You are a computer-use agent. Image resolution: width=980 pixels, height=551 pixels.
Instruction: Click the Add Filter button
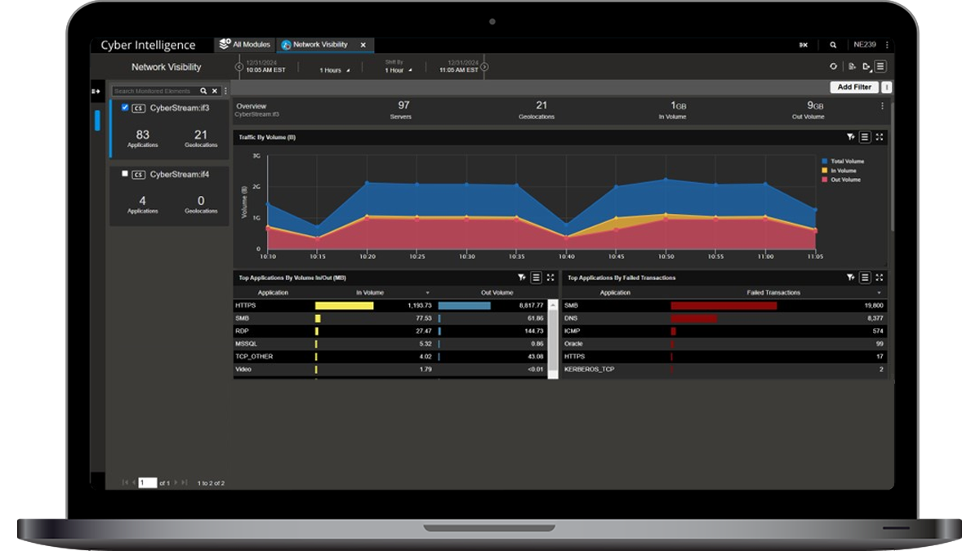pyautogui.click(x=854, y=87)
